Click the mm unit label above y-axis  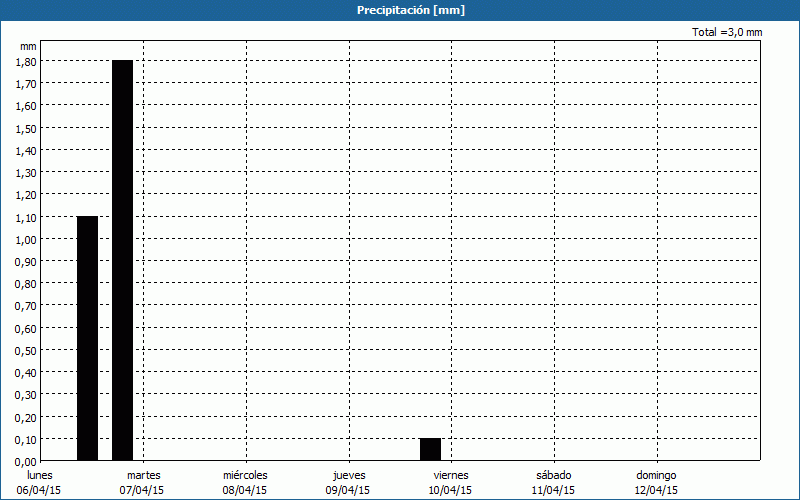pyautogui.click(x=28, y=47)
